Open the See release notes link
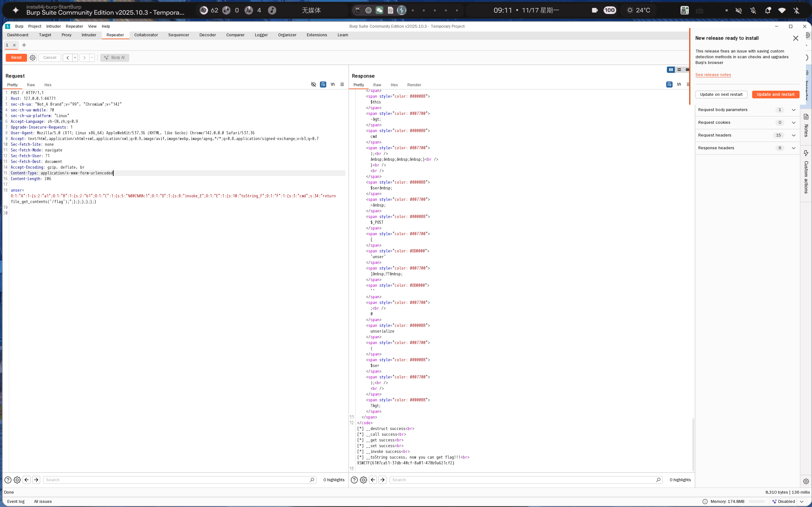812x507 pixels. pyautogui.click(x=713, y=75)
